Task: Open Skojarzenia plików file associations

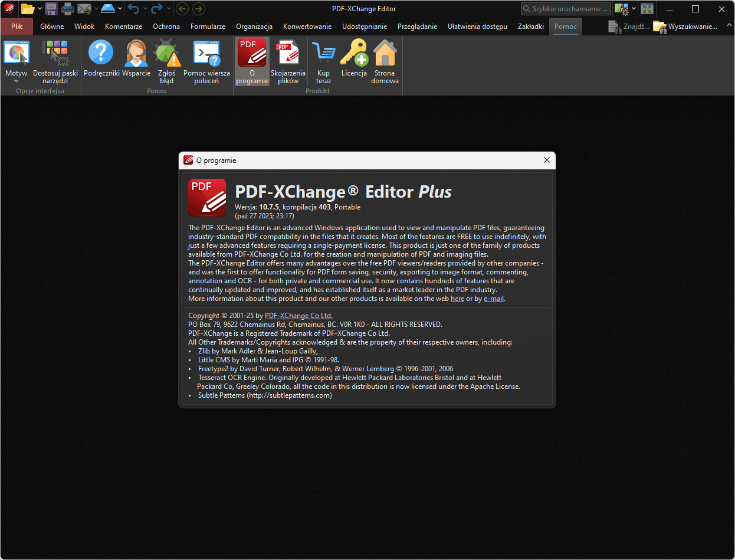Action: pyautogui.click(x=288, y=61)
